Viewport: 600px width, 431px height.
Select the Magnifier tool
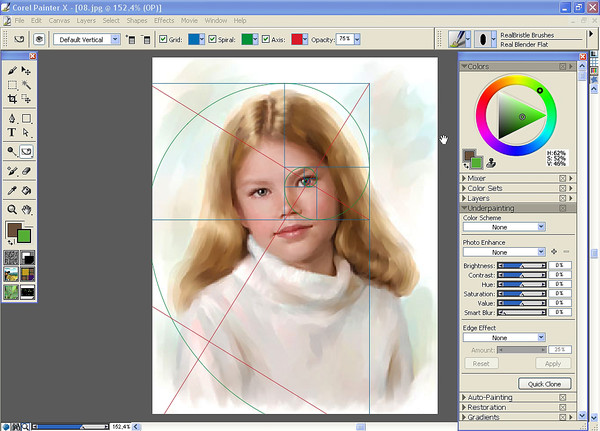point(12,209)
